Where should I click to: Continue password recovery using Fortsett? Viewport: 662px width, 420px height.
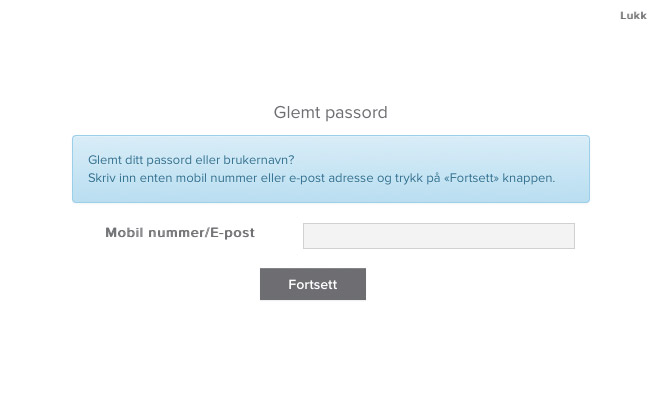312,284
